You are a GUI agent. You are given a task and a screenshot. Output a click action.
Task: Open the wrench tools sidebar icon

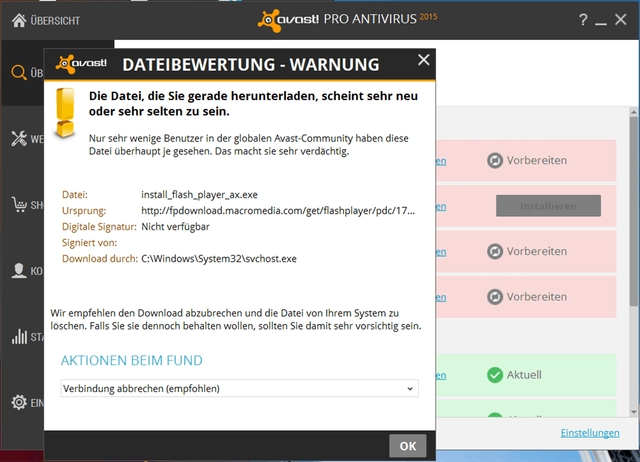coord(19,139)
